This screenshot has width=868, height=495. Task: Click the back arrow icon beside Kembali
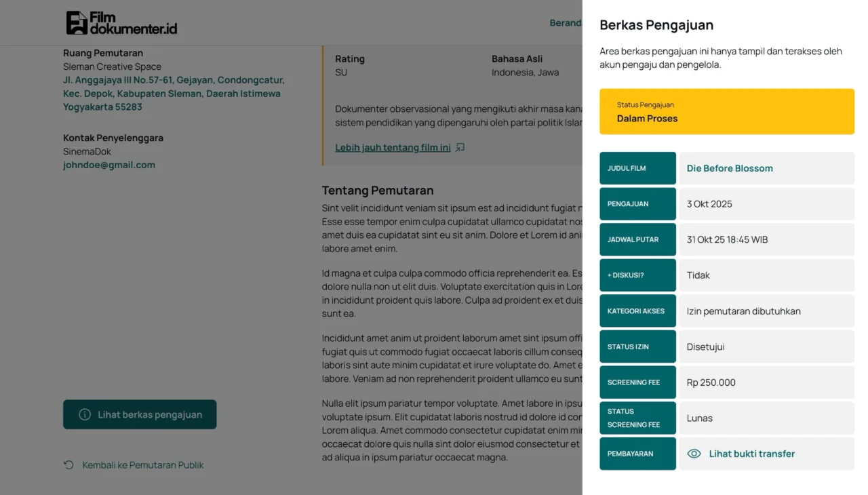pos(68,465)
